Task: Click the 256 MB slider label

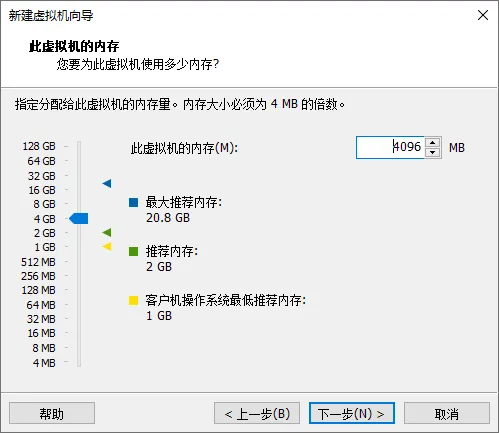Action: point(38,276)
